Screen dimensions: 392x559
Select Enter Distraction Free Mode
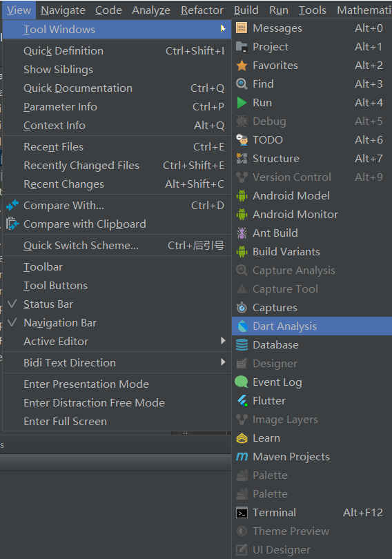click(x=117, y=402)
